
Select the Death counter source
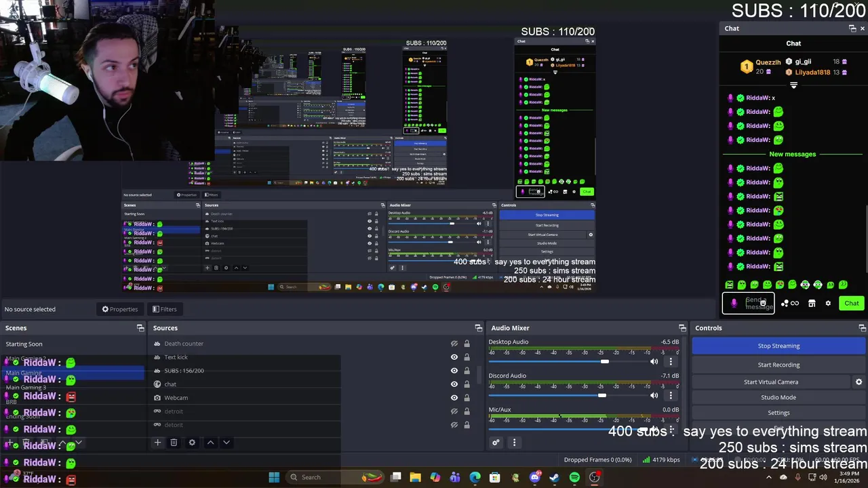[x=183, y=344]
